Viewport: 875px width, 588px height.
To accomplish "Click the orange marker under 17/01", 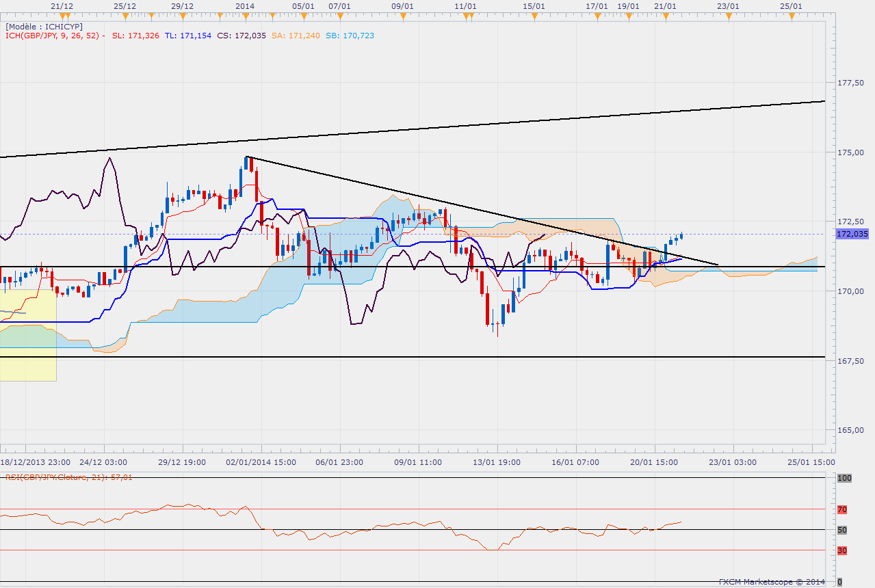I will [597, 16].
